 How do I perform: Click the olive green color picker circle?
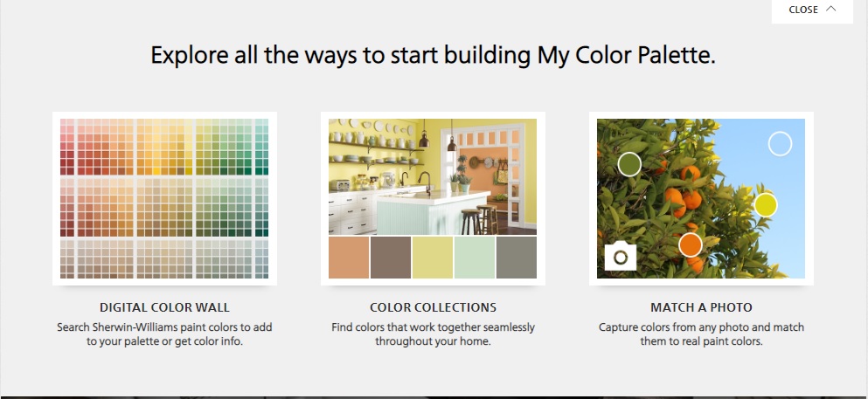[x=628, y=164]
